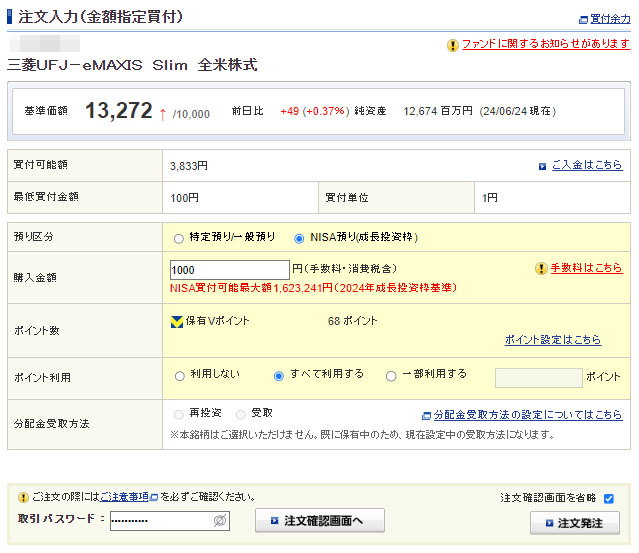
Task: Click the 取引パスワード field
Action: 160,521
